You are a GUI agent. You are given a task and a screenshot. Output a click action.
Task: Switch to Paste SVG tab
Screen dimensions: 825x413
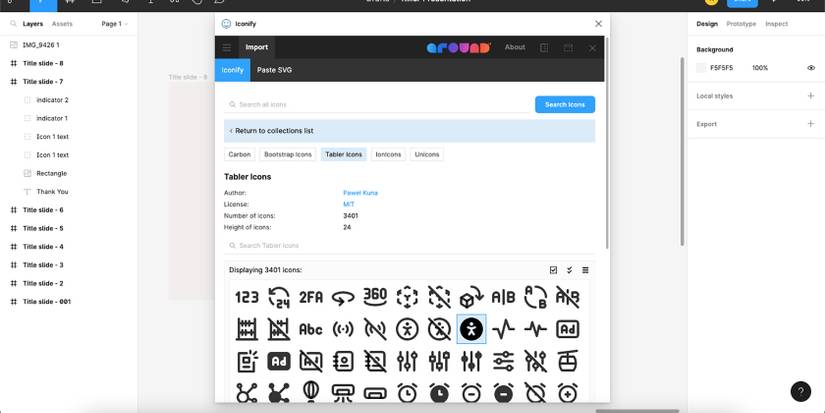[274, 70]
